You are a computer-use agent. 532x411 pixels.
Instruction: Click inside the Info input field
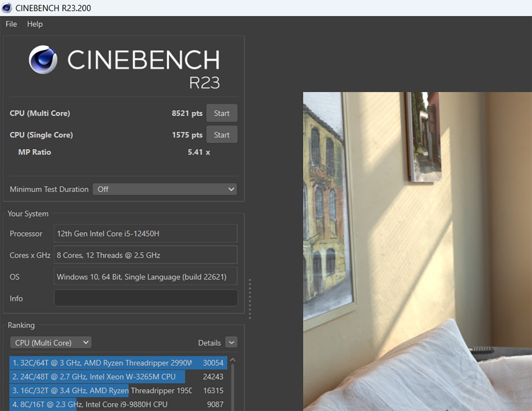tap(145, 298)
